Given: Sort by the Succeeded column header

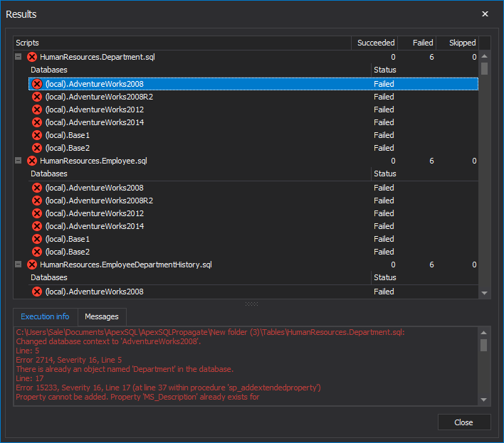Looking at the screenshot, I should (x=374, y=43).
